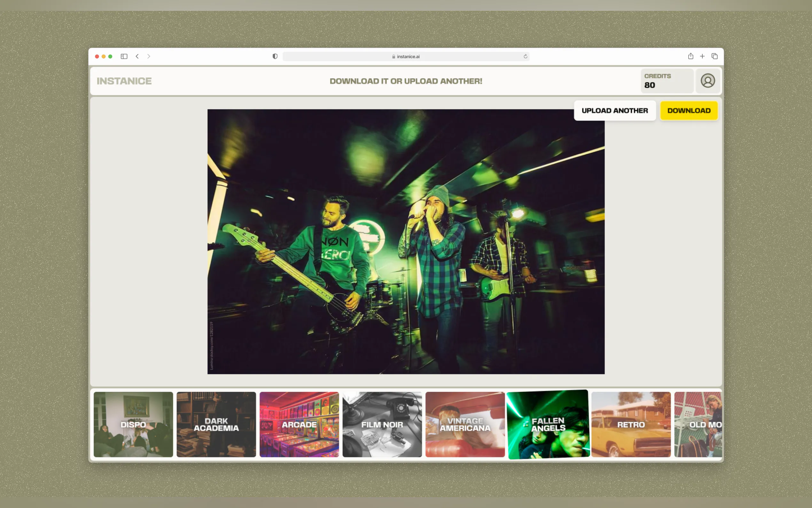Click the Upload Another button
Screen dimensions: 812x508
615,111
